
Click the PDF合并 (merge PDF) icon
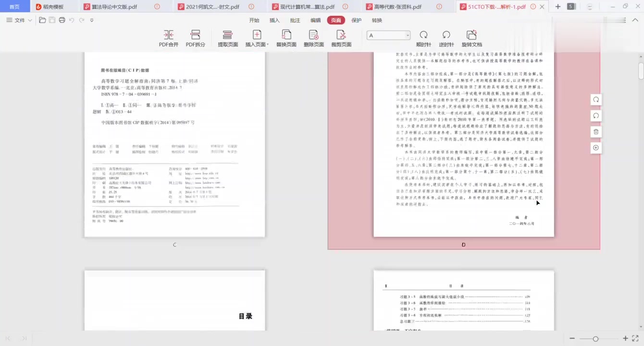click(x=169, y=38)
